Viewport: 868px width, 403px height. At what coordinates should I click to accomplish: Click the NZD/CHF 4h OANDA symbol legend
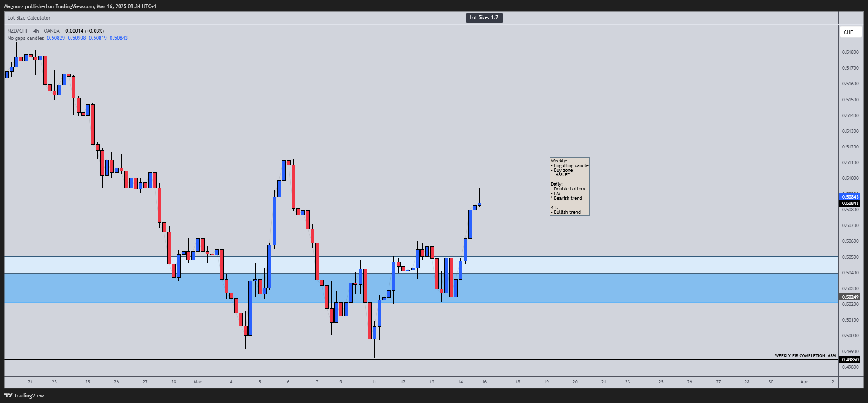(x=33, y=31)
